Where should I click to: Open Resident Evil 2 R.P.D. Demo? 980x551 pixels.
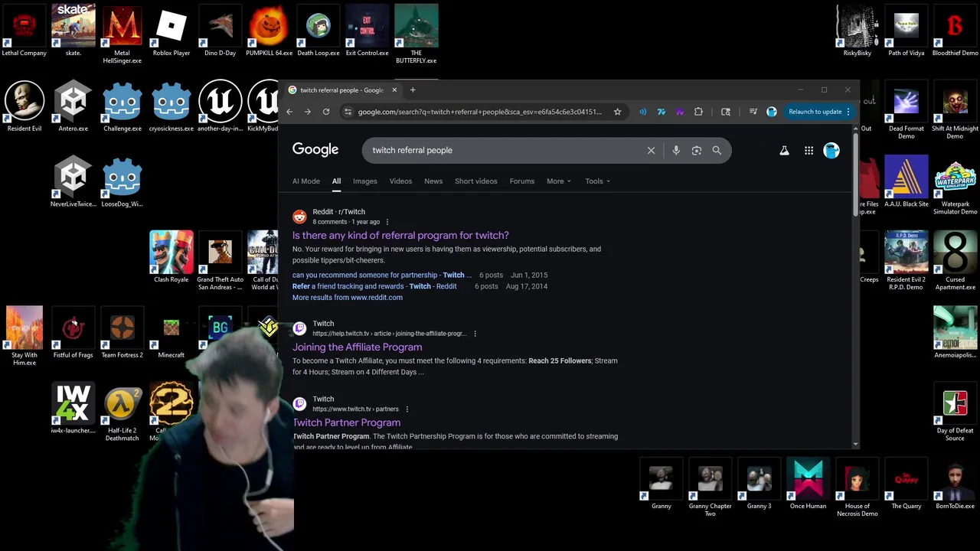click(906, 260)
